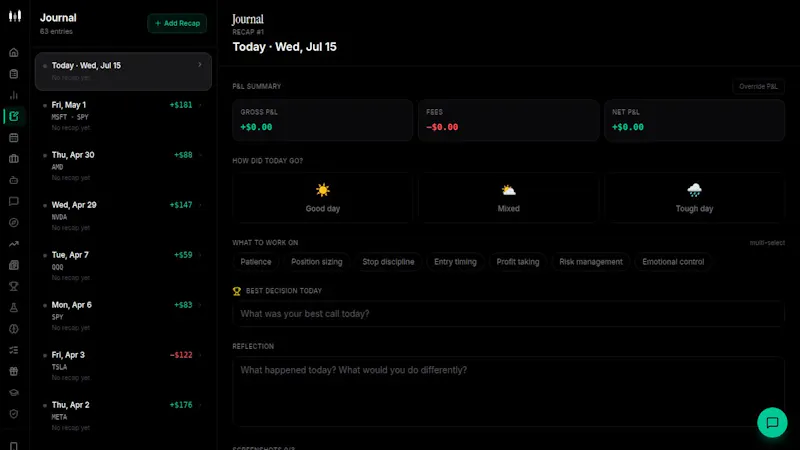Open the checklist icon in sidebar
Viewport: 800px width, 450px height.
tap(14, 350)
